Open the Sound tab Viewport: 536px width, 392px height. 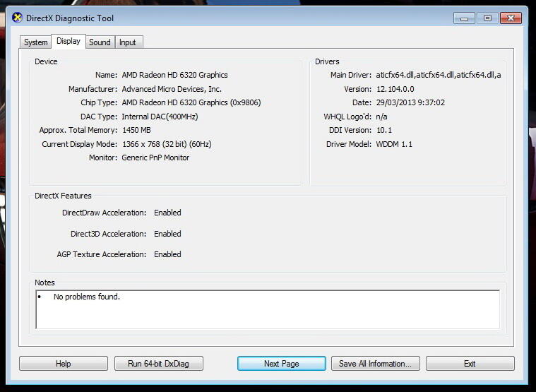(100, 42)
